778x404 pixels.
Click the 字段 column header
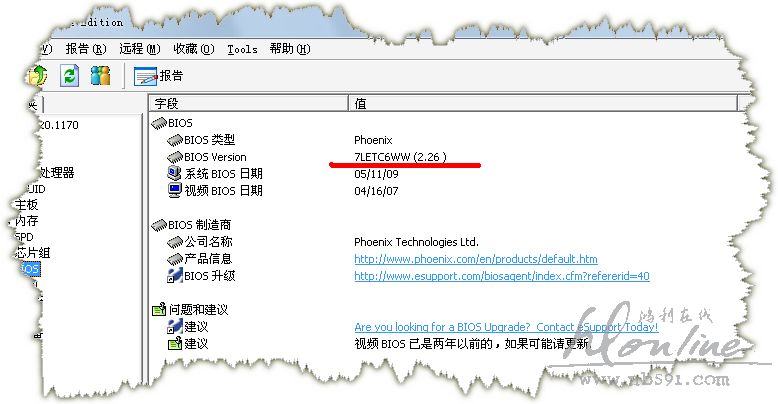tap(249, 103)
